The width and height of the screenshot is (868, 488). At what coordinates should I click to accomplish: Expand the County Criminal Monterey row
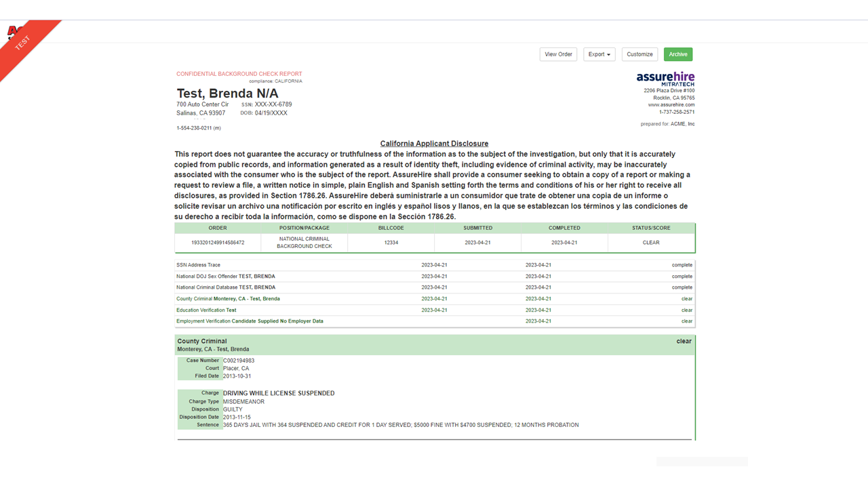[x=228, y=298]
